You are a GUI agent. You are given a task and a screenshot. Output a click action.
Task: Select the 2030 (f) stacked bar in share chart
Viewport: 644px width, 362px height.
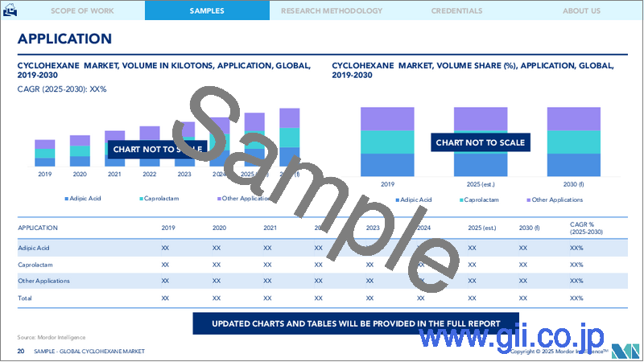tap(573, 142)
